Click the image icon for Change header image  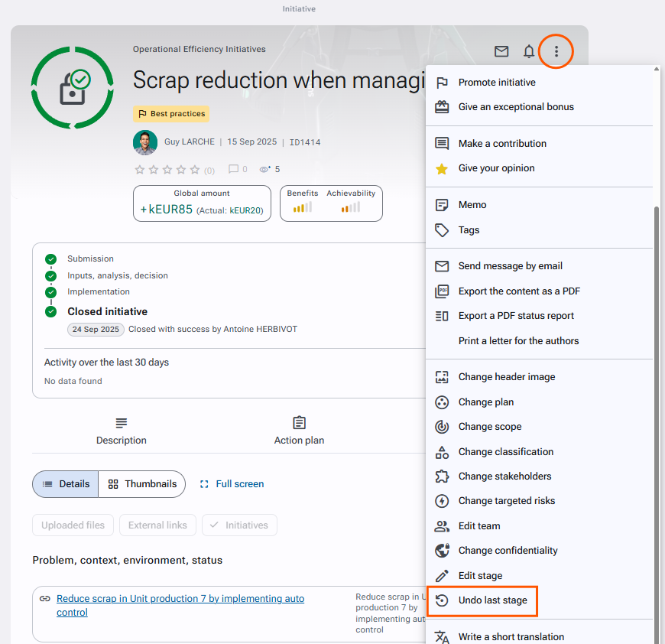[x=442, y=377]
